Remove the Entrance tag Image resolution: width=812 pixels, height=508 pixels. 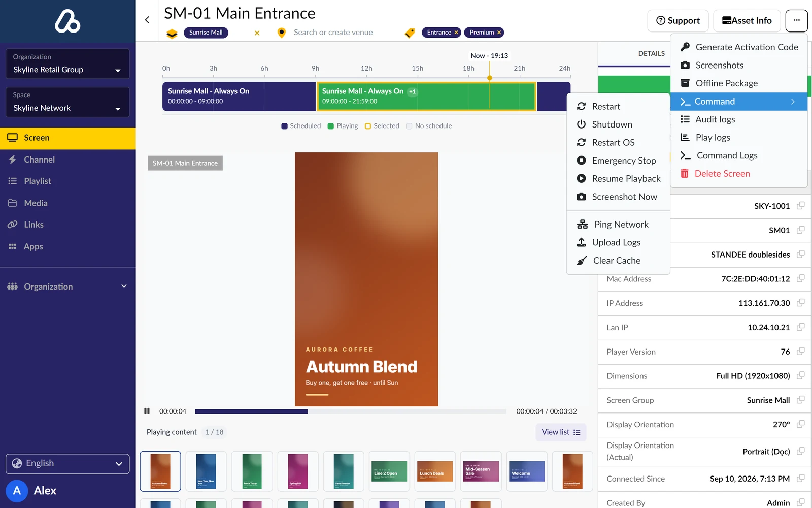pos(456,33)
